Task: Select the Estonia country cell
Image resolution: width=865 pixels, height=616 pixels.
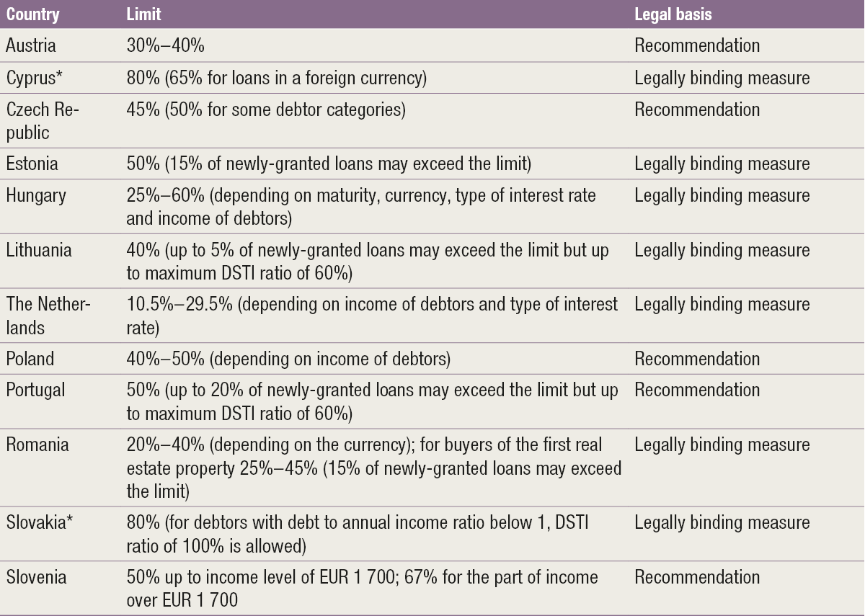Action: 32,164
